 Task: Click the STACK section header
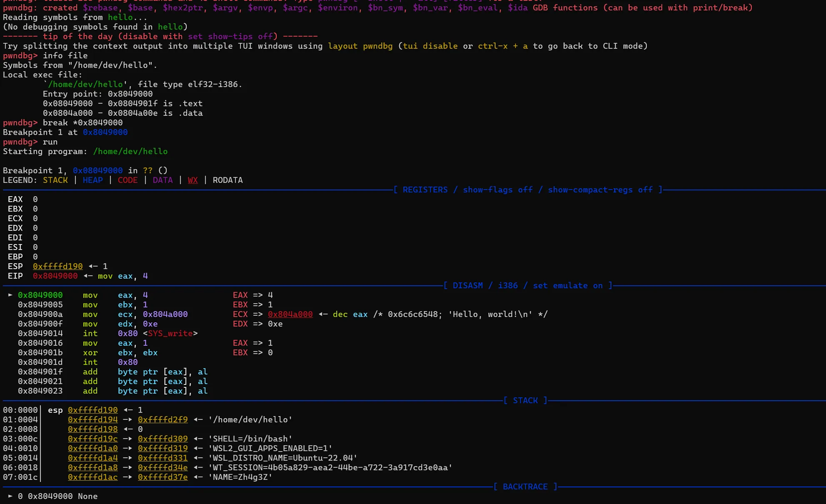pyautogui.click(x=525, y=400)
